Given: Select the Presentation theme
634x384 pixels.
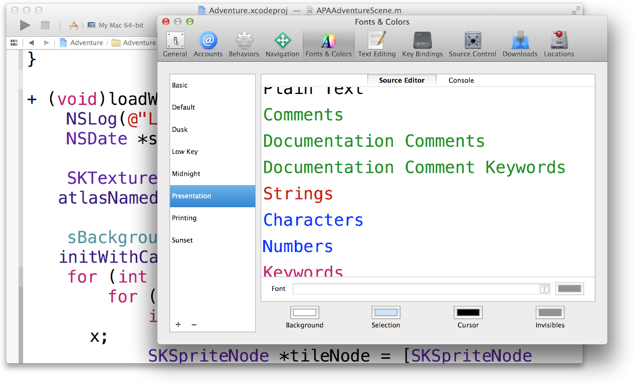Looking at the screenshot, I should click(212, 196).
